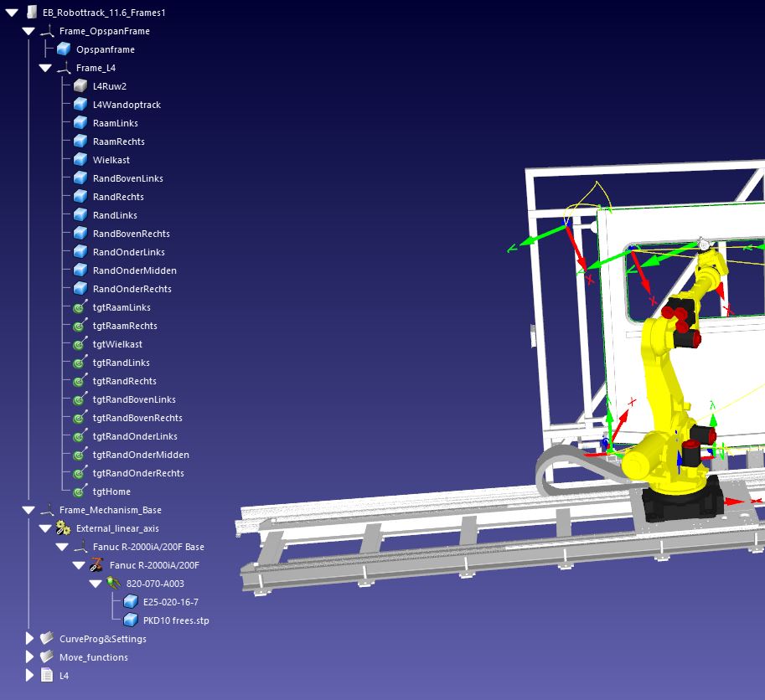
Task: Click the folder icon beside Move_functions
Action: coord(47,657)
